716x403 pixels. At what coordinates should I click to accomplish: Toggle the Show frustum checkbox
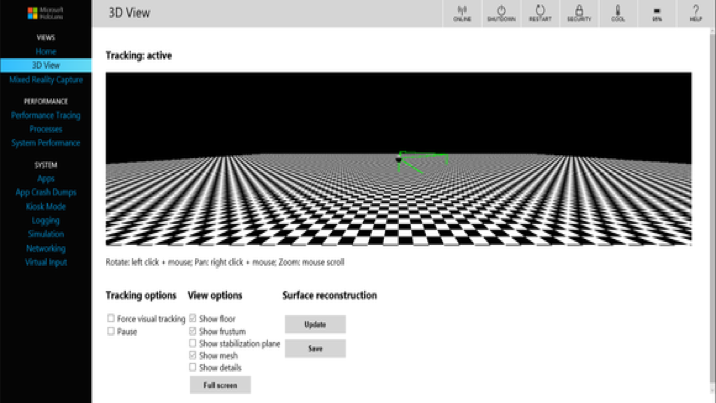[x=193, y=331]
